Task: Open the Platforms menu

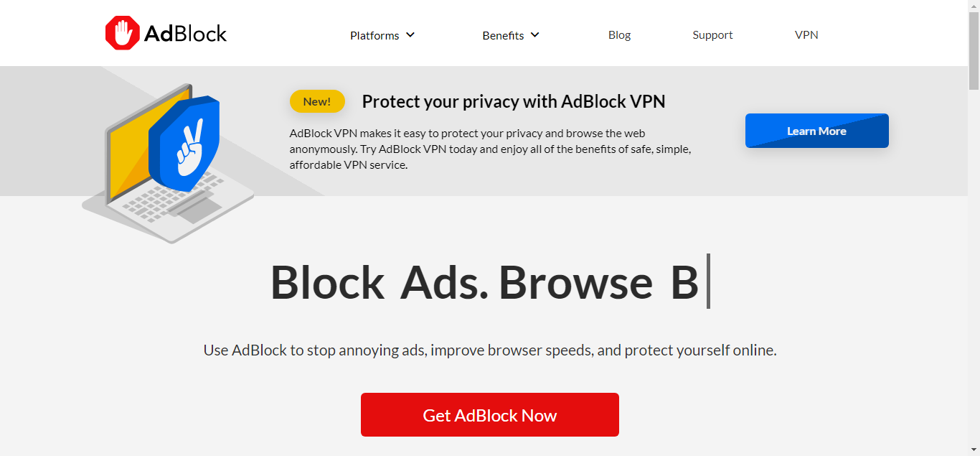Action: point(374,35)
